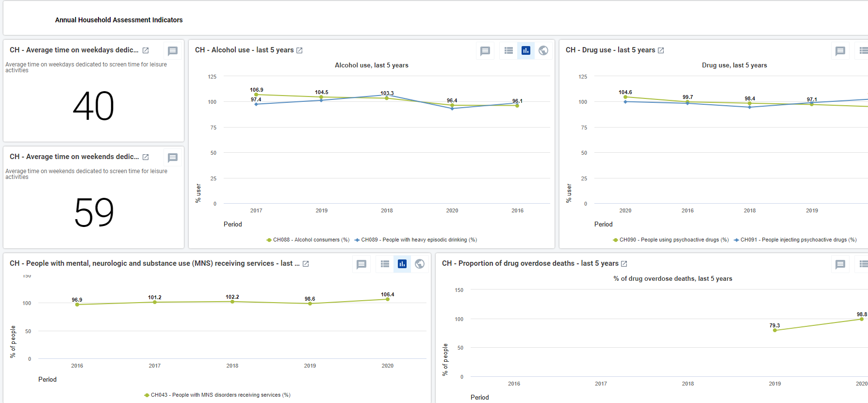The height and width of the screenshot is (403, 868).
Task: Toggle CH090 psychoactive drugs legend series
Action: tap(671, 240)
